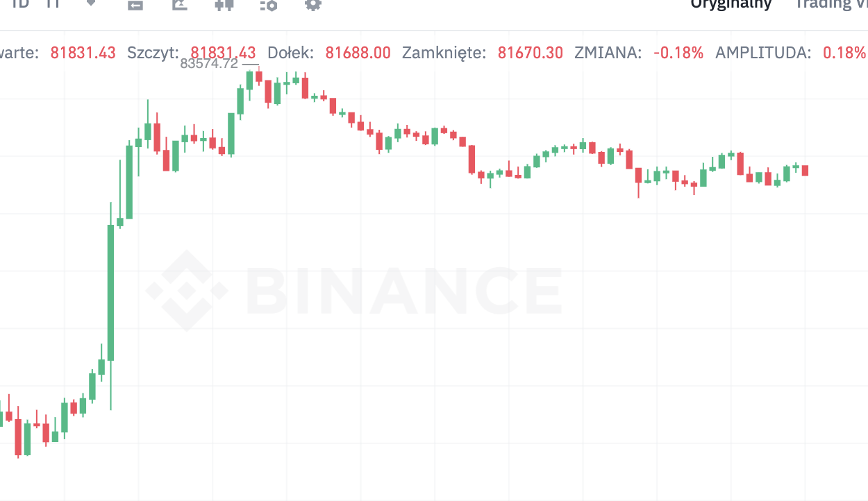The height and width of the screenshot is (501, 868).
Task: Click the tallest green rally candle
Action: pyautogui.click(x=110, y=291)
